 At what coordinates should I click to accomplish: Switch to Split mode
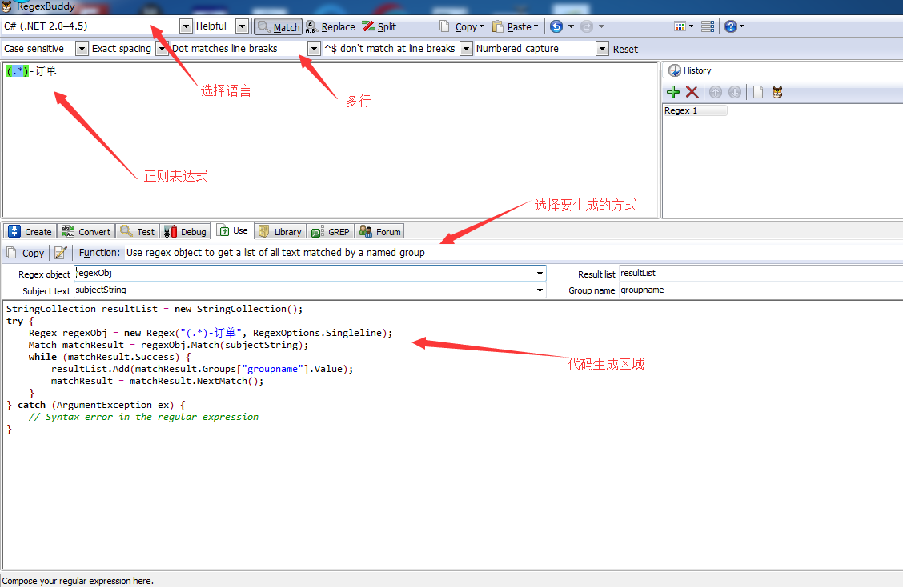pos(379,27)
